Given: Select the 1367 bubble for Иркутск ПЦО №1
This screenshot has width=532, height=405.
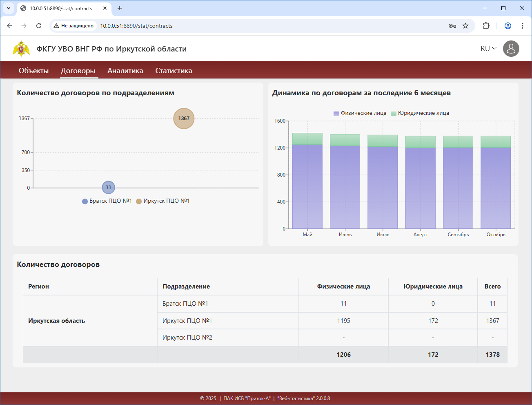Looking at the screenshot, I should [184, 119].
